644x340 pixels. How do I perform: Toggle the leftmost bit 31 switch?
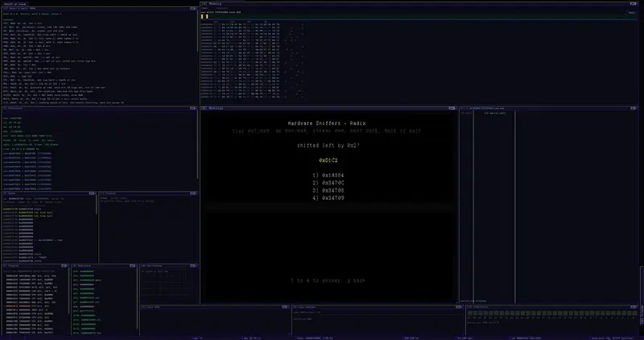[470, 313]
